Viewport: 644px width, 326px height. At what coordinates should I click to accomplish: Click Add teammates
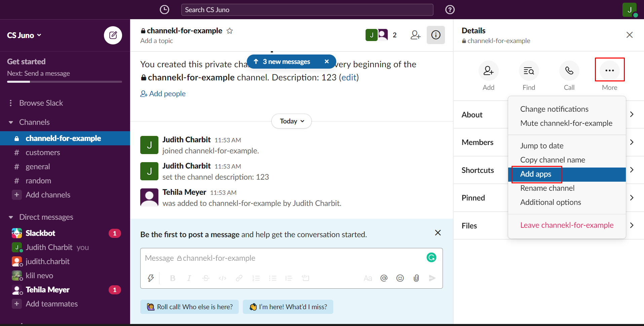click(x=65, y=304)
